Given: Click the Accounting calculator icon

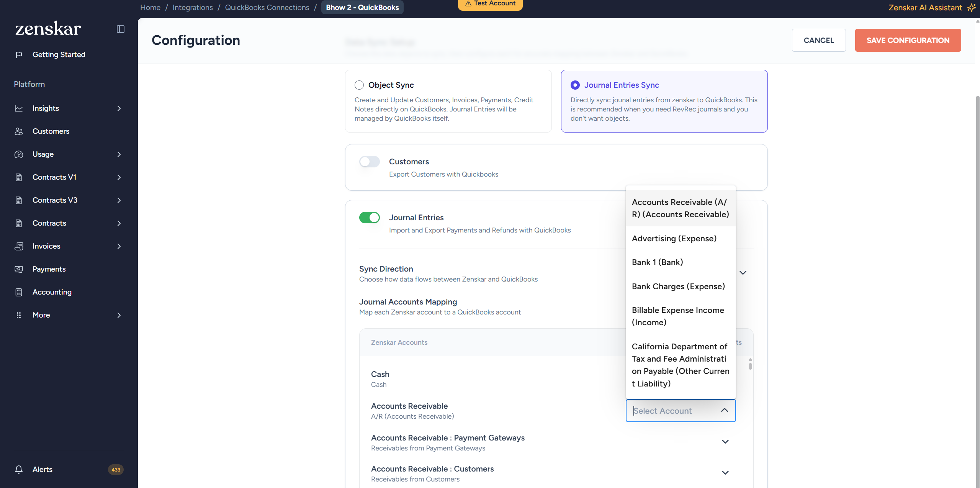Looking at the screenshot, I should point(19,292).
